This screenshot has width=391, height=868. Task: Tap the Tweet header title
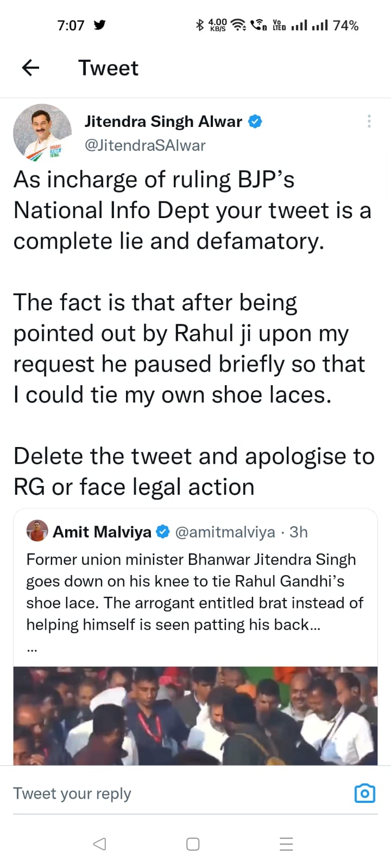pyautogui.click(x=108, y=68)
